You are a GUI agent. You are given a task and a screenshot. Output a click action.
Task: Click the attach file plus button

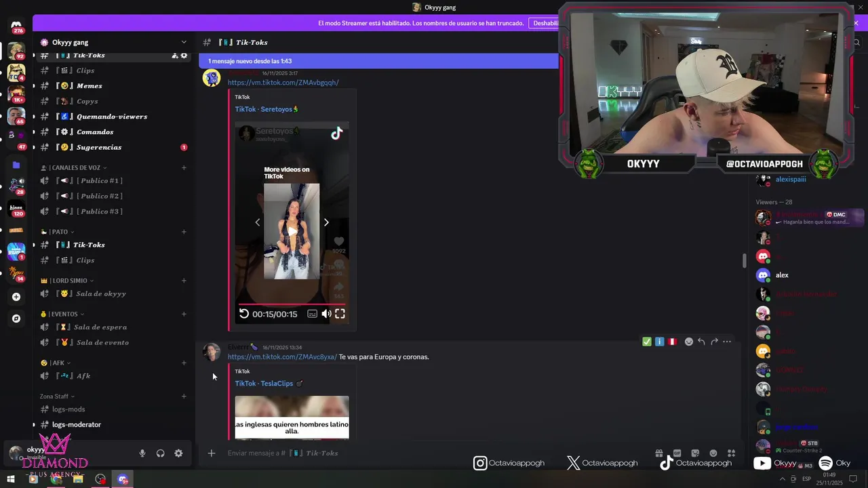pos(212,453)
